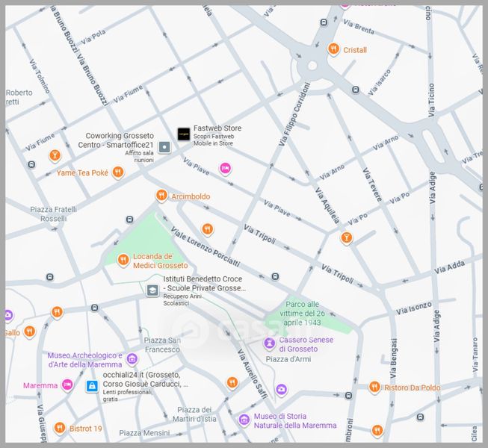
Task: Click the Maremma hotel pin
Action: click(68, 385)
